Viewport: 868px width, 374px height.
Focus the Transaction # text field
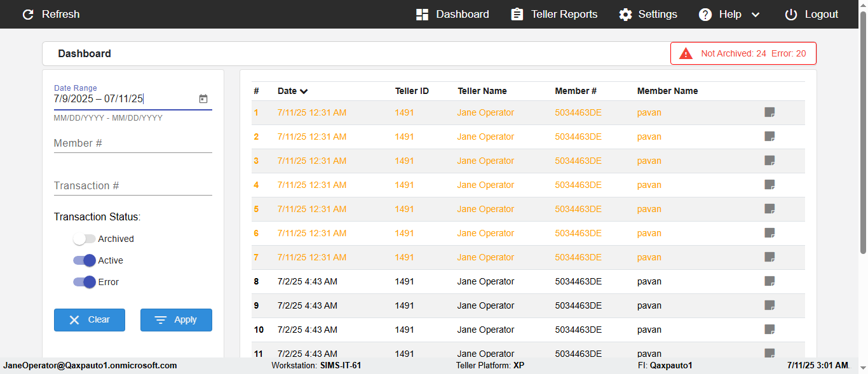tap(133, 186)
